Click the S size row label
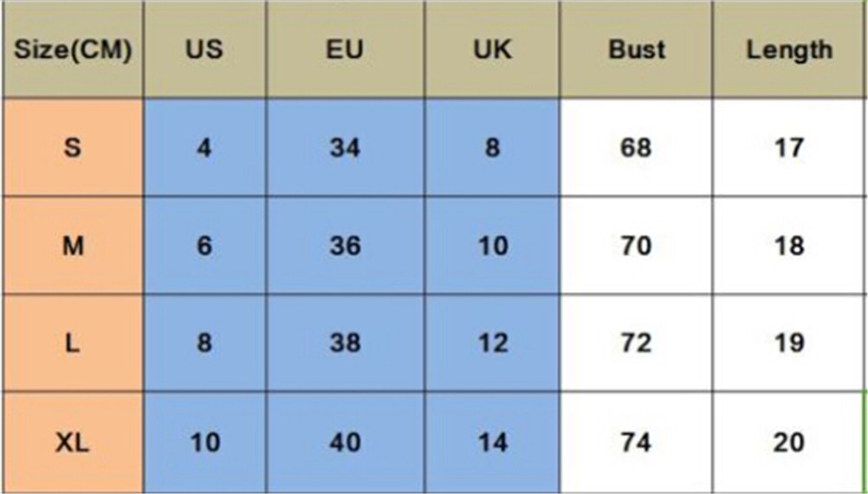Image resolution: width=868 pixels, height=494 pixels. [x=73, y=147]
